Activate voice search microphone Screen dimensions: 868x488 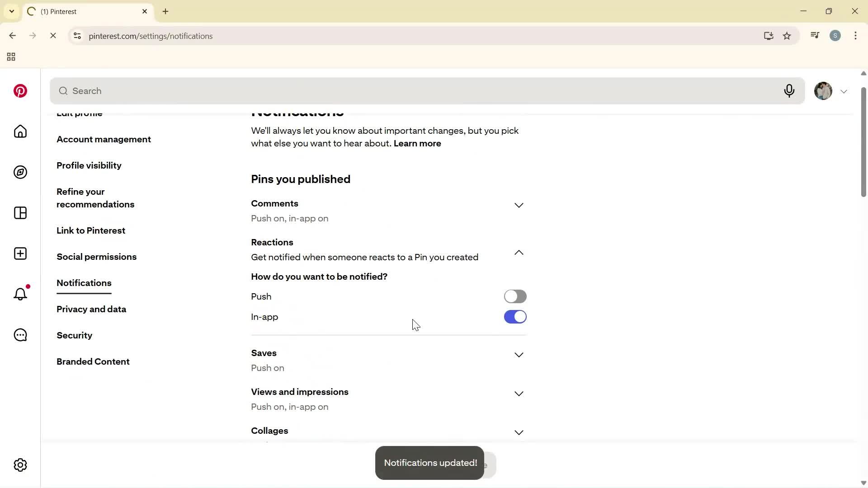(x=789, y=91)
